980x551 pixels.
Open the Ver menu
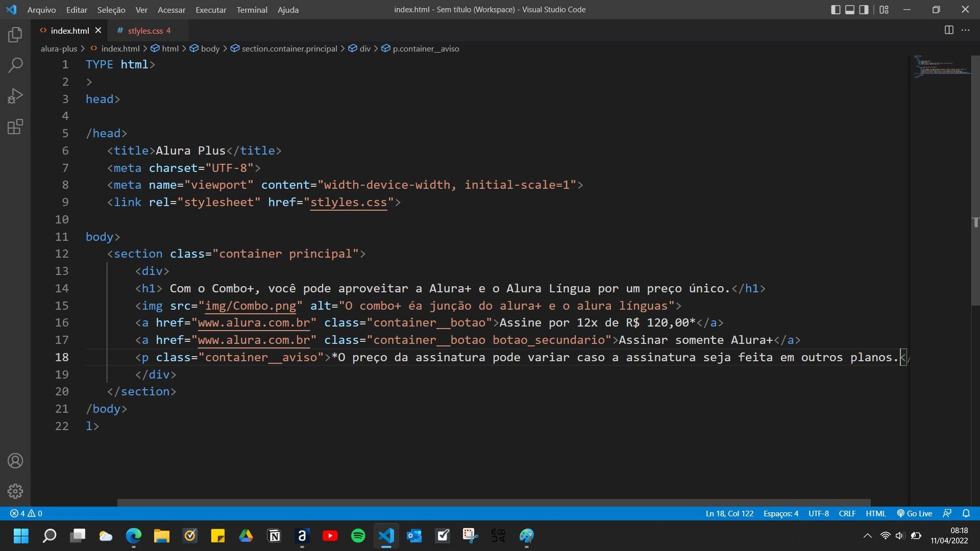click(141, 10)
